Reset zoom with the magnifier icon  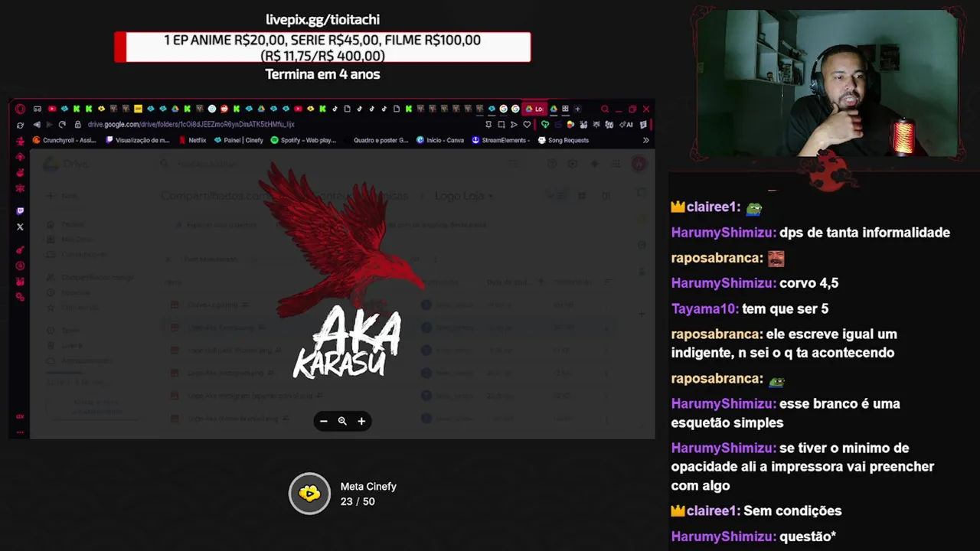point(342,421)
